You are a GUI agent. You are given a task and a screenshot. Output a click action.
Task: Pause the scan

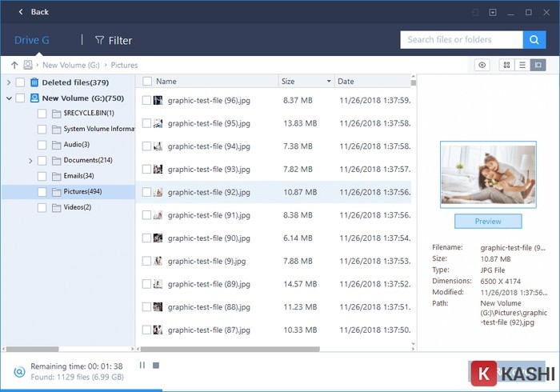(142, 366)
